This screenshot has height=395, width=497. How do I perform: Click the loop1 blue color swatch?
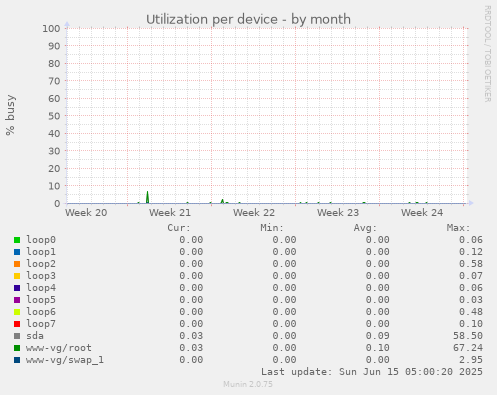pos(17,252)
